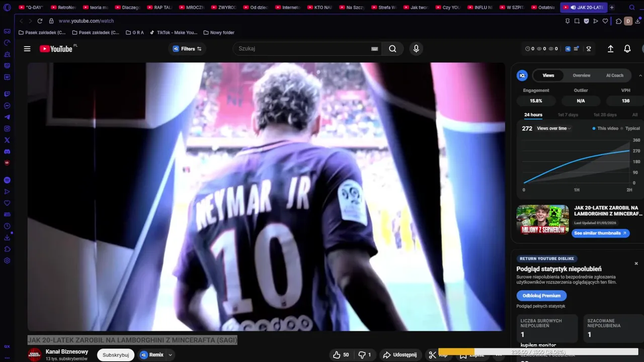This screenshot has width=644, height=362.
Task: Go to the YouTube home logo
Action: pos(56,49)
